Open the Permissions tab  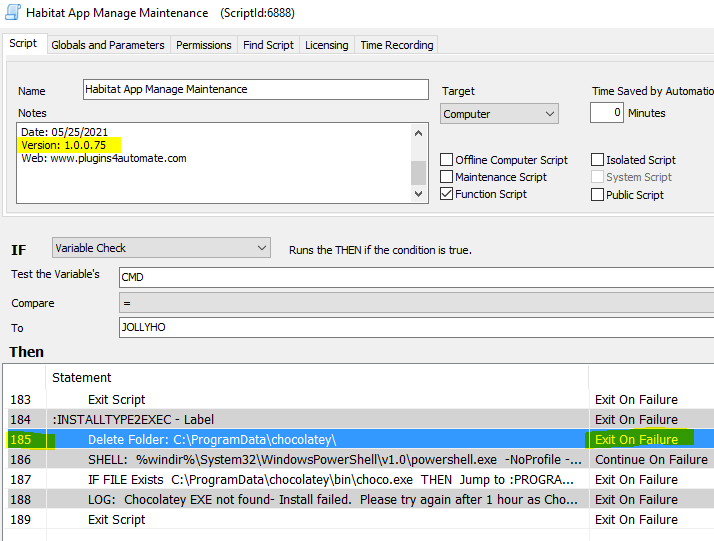click(204, 45)
